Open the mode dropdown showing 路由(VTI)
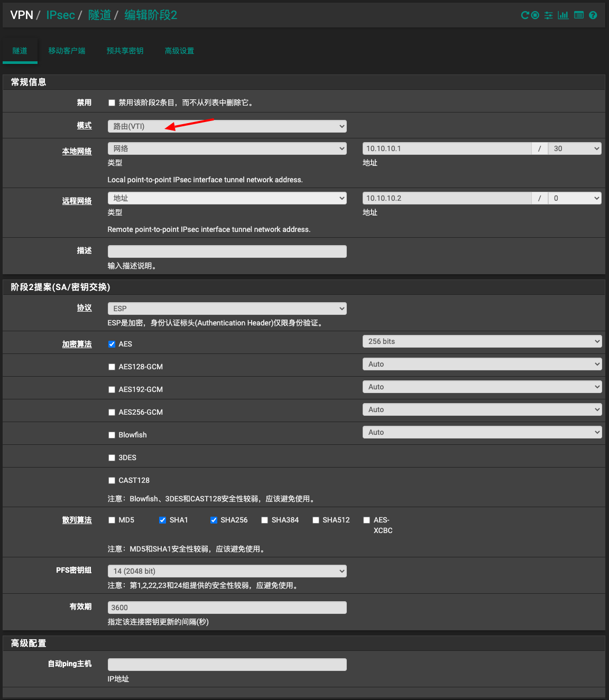Viewport: 609px width, 700px height. point(227,126)
